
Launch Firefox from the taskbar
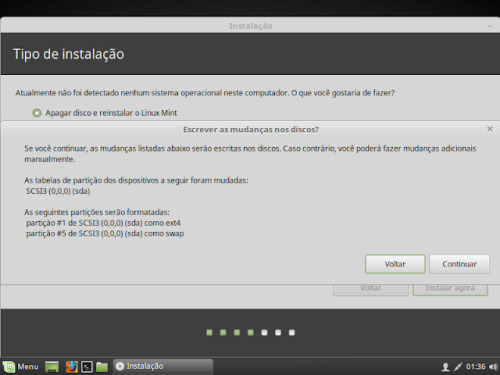coord(71,367)
